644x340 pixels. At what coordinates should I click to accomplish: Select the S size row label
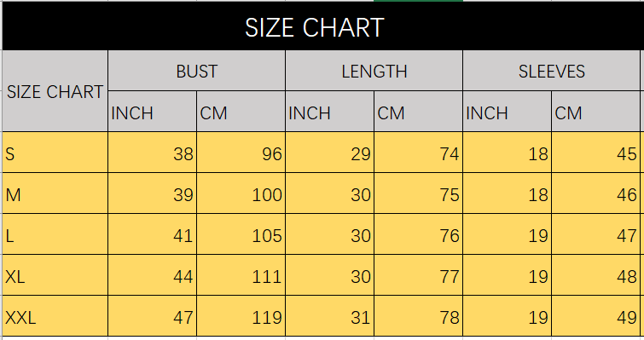55,153
